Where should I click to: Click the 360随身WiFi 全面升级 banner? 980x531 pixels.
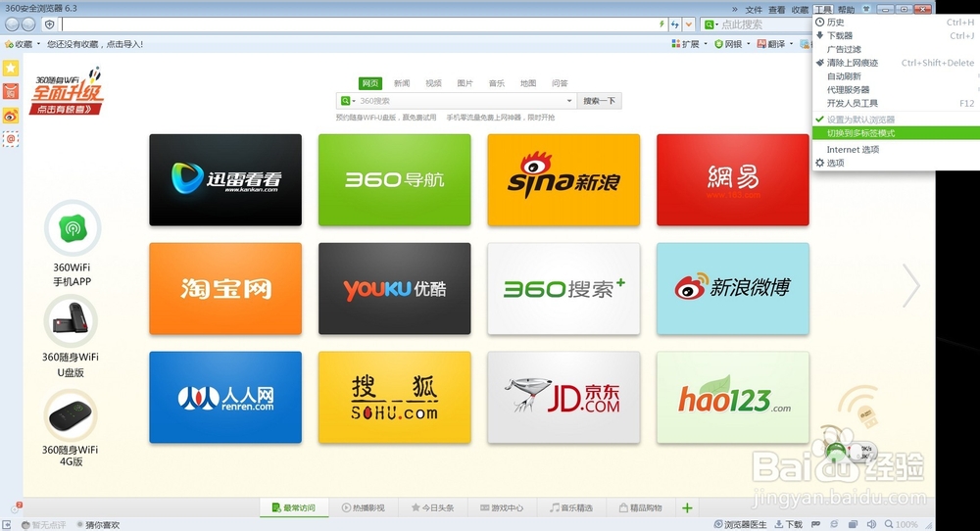pos(67,92)
